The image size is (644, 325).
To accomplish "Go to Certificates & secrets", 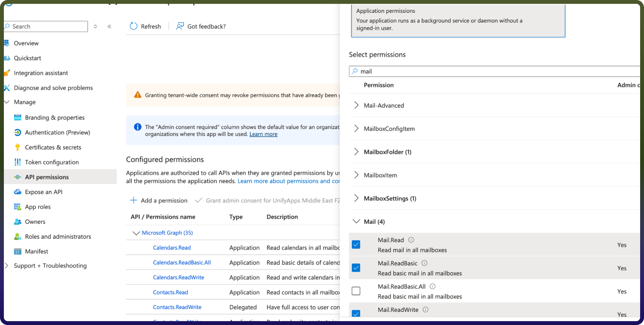I will click(53, 147).
